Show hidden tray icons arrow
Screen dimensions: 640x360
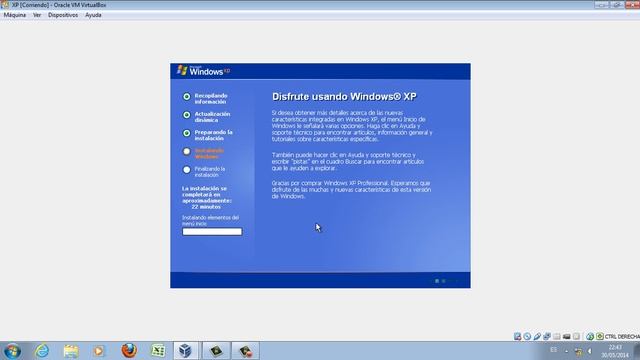click(x=567, y=351)
